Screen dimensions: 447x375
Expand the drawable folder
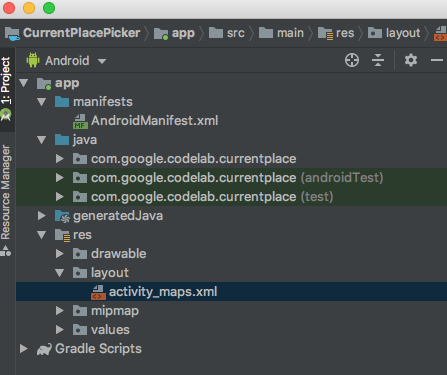pyautogui.click(x=60, y=254)
